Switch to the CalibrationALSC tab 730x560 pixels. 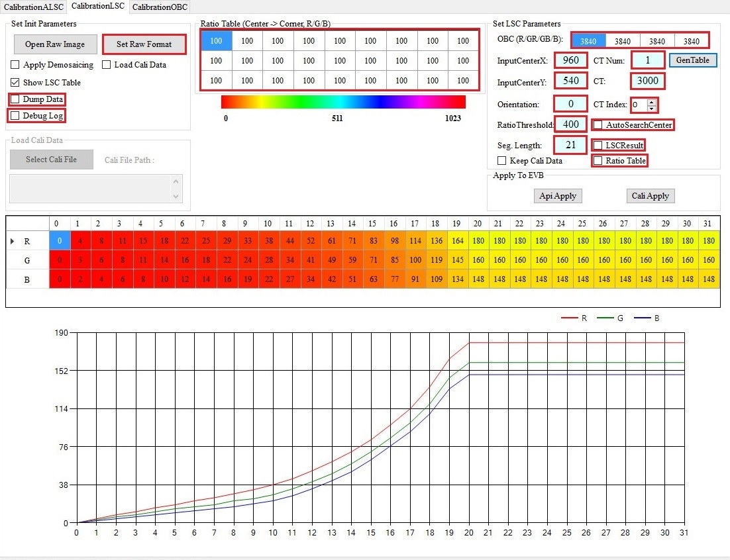point(32,7)
